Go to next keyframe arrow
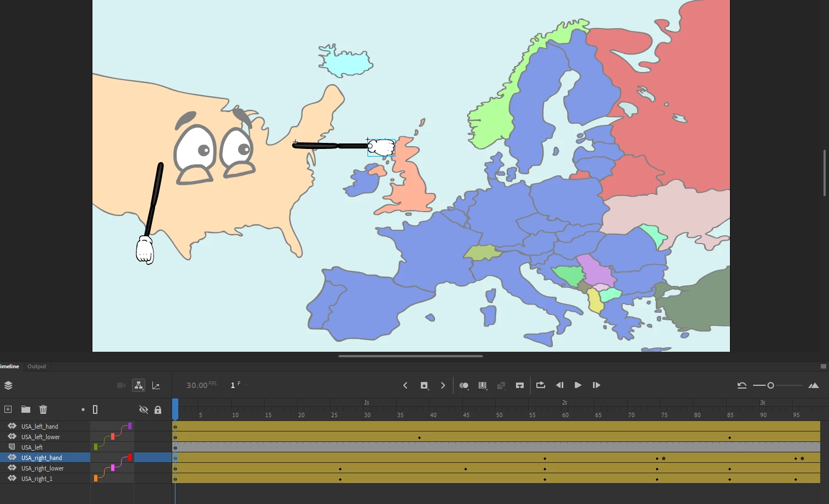This screenshot has width=829, height=504. point(443,385)
